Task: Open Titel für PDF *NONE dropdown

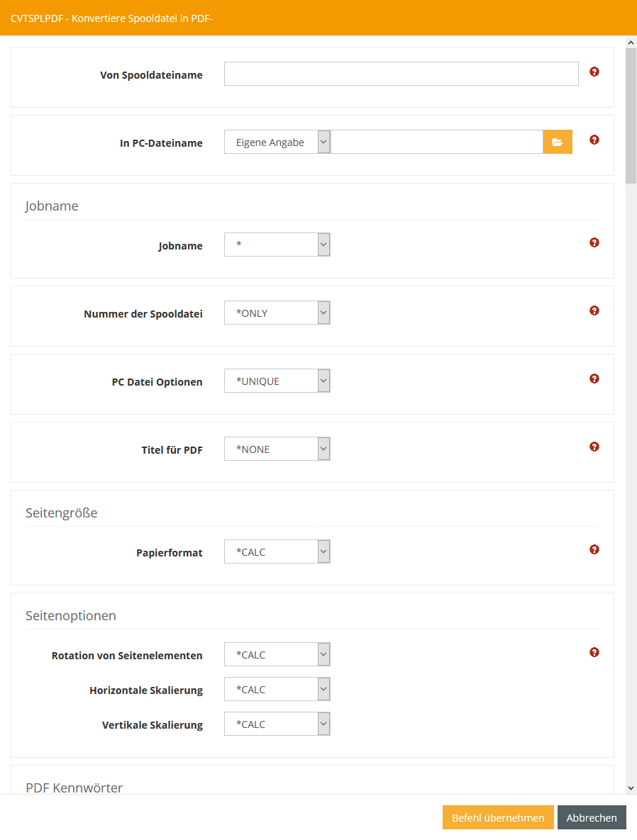Action: pos(277,449)
